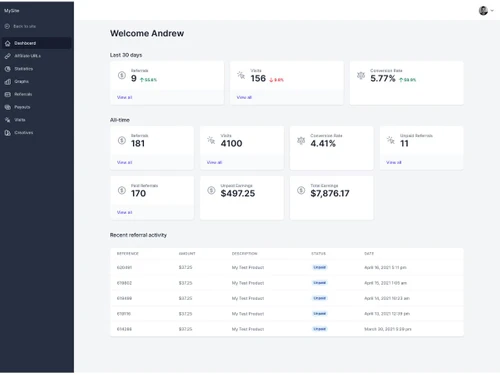The image size is (500, 375).
Task: Click the Graphs bar chart icon
Action: coord(7,81)
